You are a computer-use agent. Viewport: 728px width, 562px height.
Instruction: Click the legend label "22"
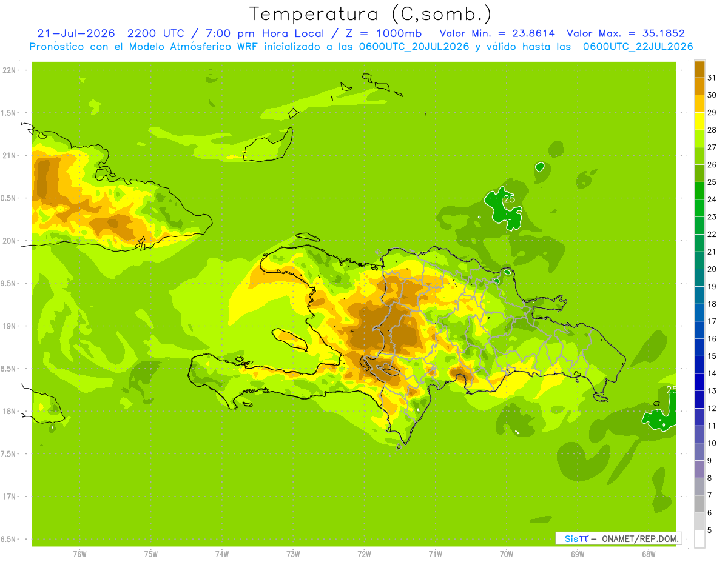(x=712, y=234)
